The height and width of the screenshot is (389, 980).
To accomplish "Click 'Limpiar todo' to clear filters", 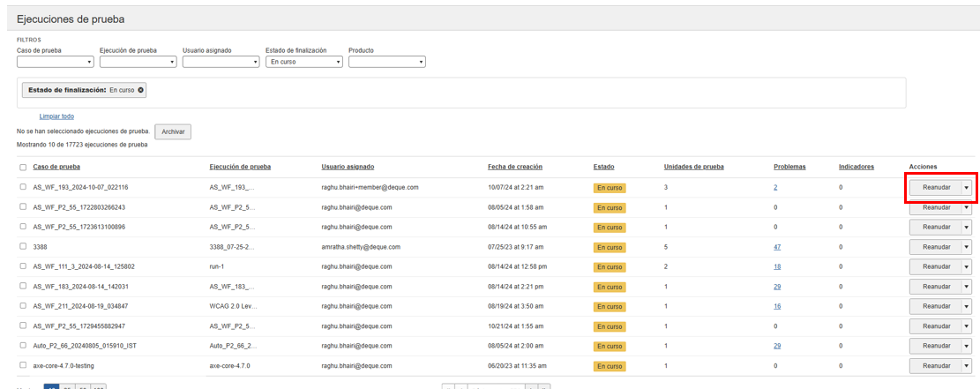I will 56,116.
